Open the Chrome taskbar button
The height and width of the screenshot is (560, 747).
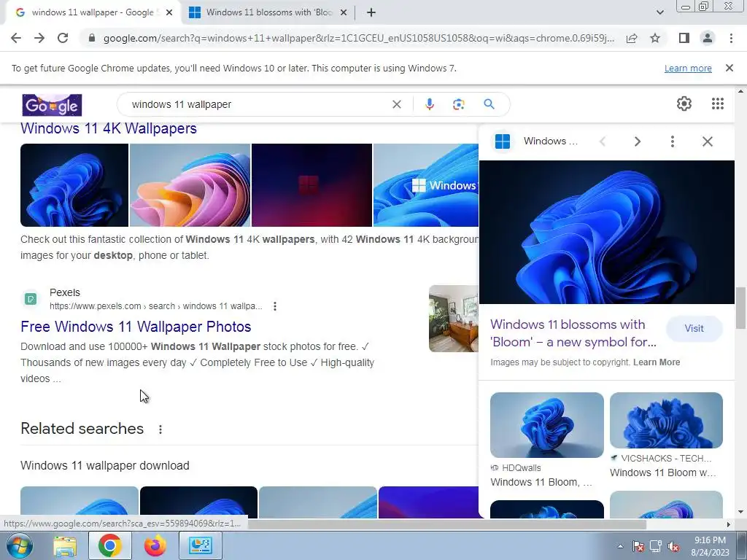(109, 545)
